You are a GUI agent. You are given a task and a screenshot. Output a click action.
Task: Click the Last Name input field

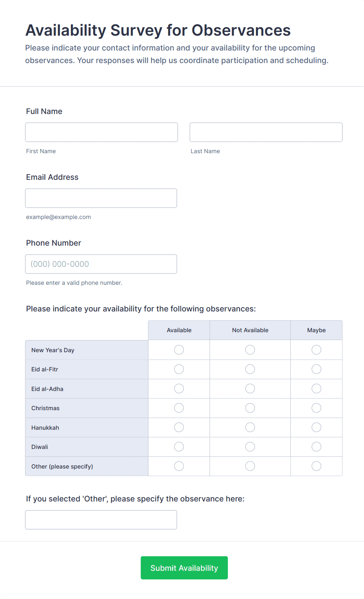(266, 132)
